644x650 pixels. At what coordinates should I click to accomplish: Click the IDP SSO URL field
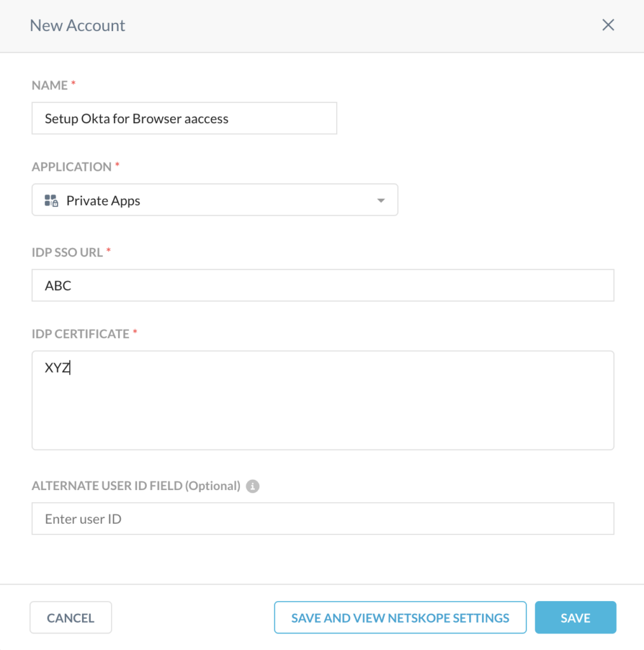coord(323,285)
